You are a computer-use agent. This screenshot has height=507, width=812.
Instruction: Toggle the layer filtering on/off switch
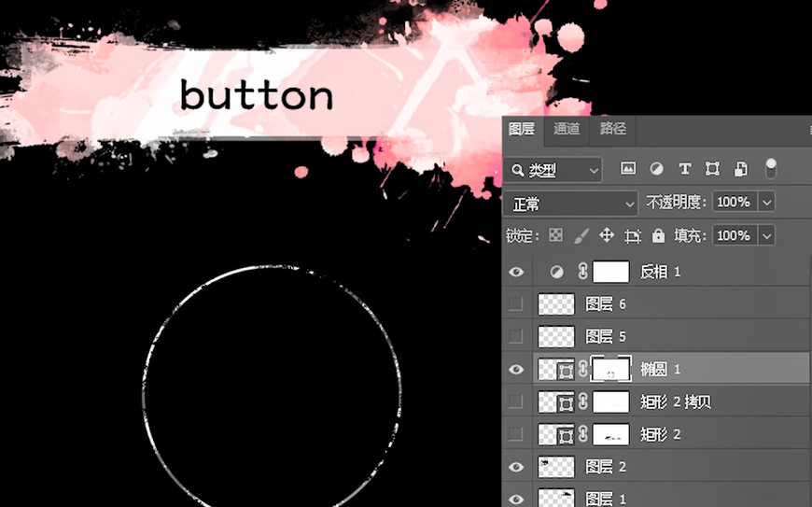click(771, 169)
